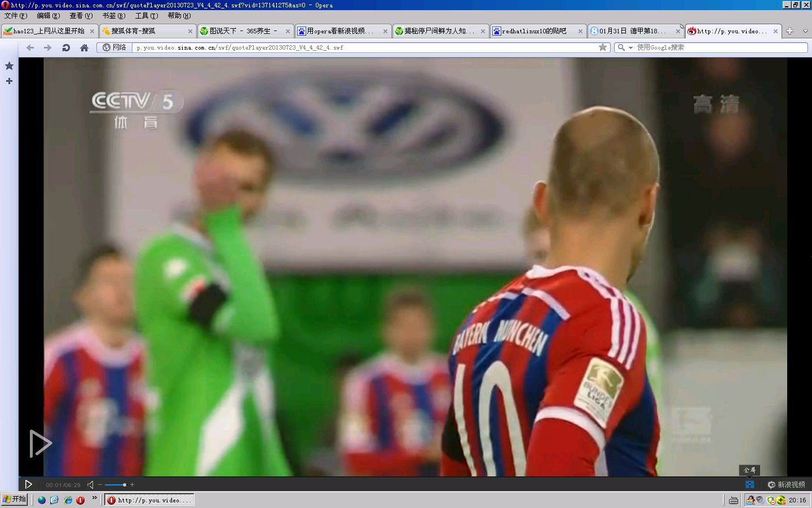Open the green plus tray icon
This screenshot has height=508, width=812.
pos(781,500)
